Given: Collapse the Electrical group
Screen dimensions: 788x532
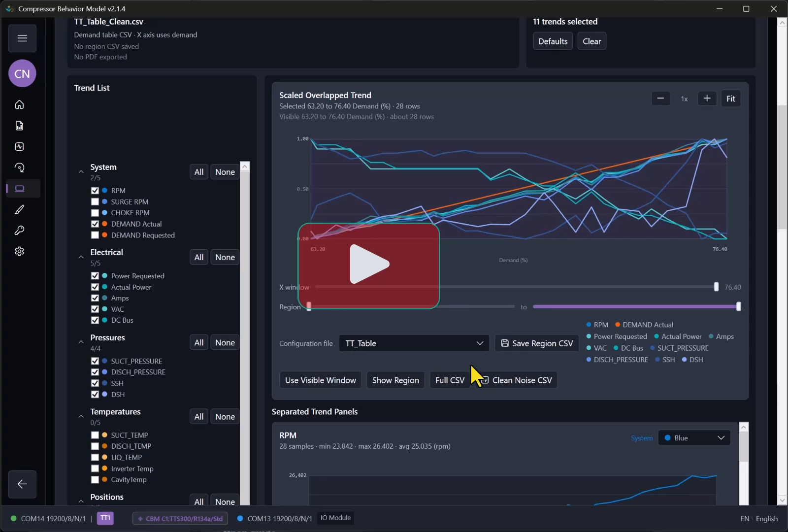Looking at the screenshot, I should pos(81,257).
